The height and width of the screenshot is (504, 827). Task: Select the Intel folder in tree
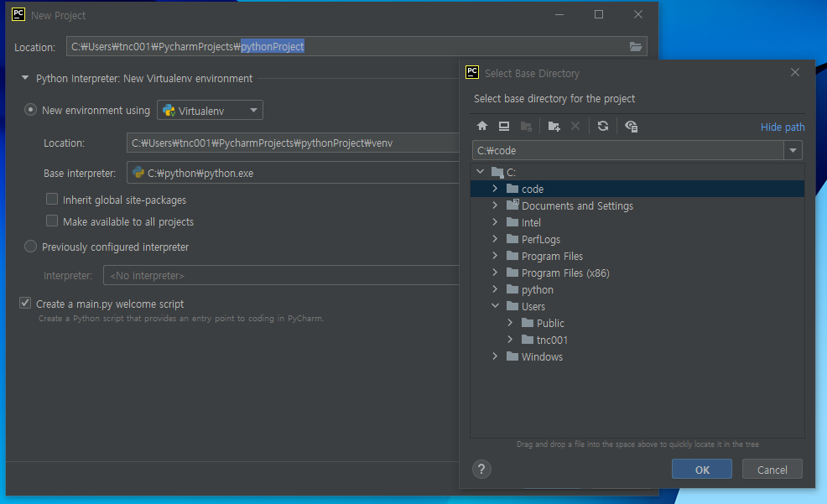pos(531,222)
